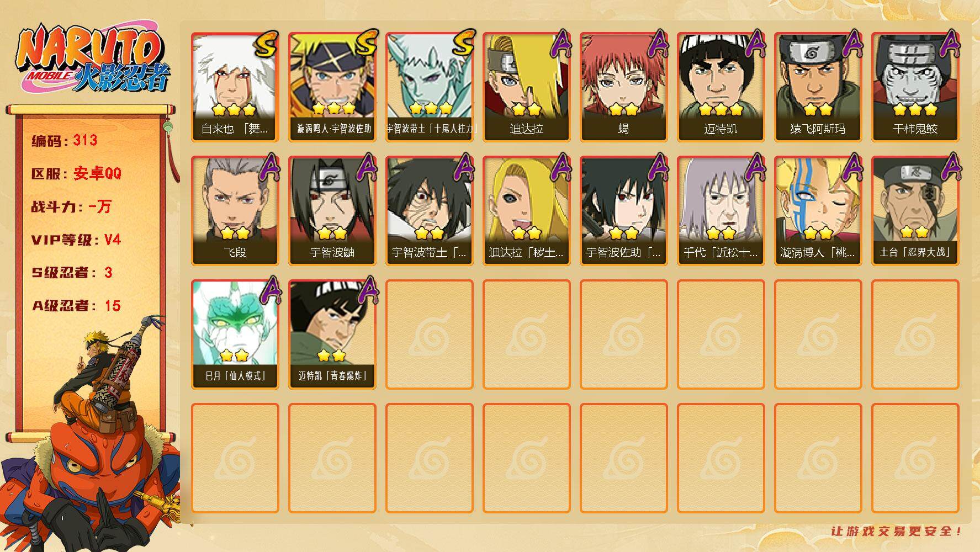Select the 迪达拉 ninja portrait

[x=527, y=87]
